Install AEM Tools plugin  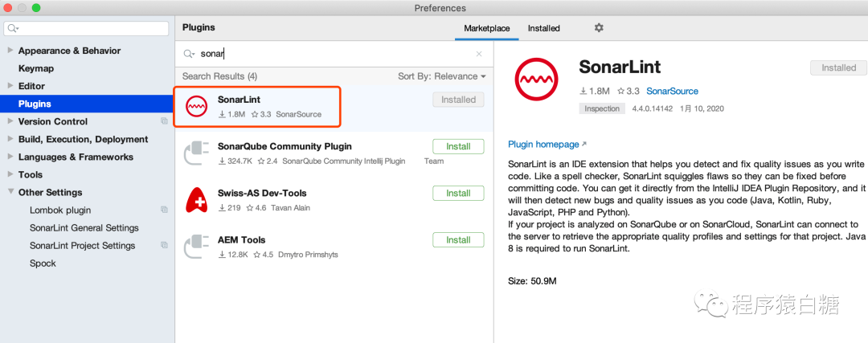tap(458, 239)
